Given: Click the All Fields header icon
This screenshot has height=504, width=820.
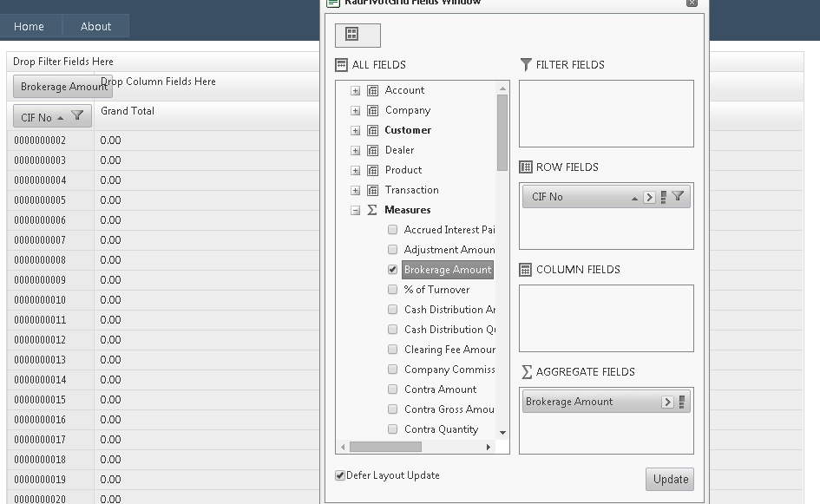Looking at the screenshot, I should (x=341, y=65).
